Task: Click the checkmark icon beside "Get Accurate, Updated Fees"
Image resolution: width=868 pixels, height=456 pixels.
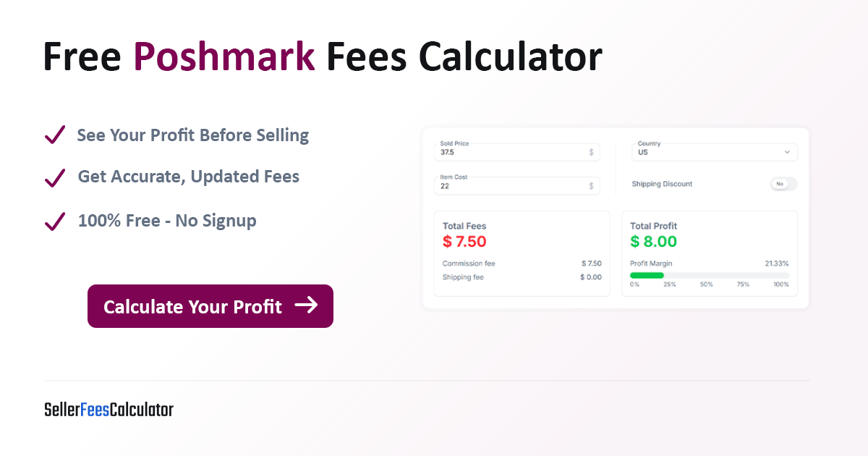Action: coord(54,177)
